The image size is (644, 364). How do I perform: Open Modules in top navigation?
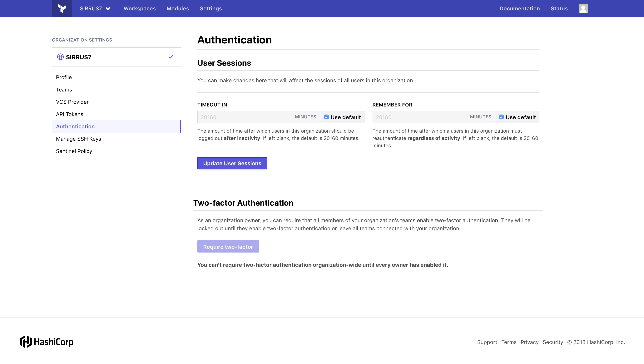[x=178, y=8]
